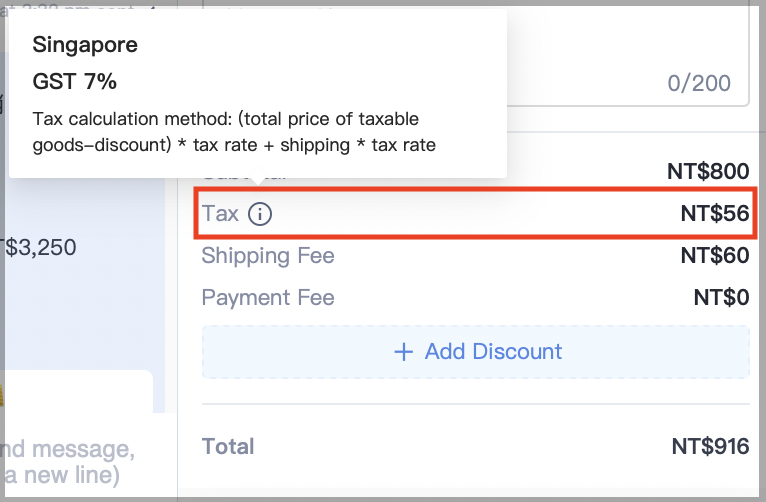Click the Singapore heading in the tooltip
The image size is (766, 502).
[x=85, y=45]
